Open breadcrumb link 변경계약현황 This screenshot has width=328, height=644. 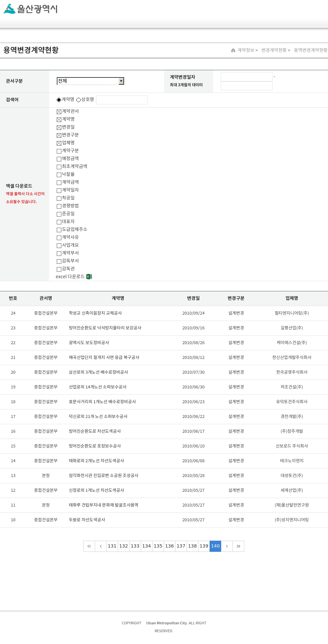274,50
